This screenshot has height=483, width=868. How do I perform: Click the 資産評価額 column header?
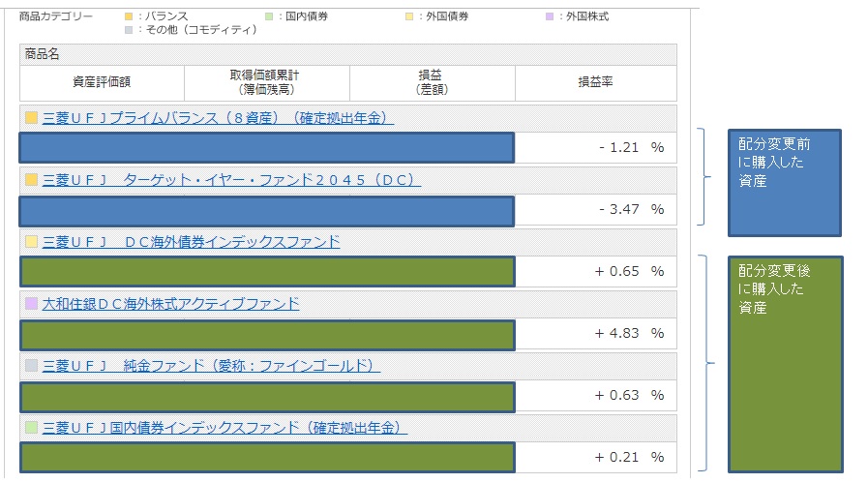(x=102, y=82)
